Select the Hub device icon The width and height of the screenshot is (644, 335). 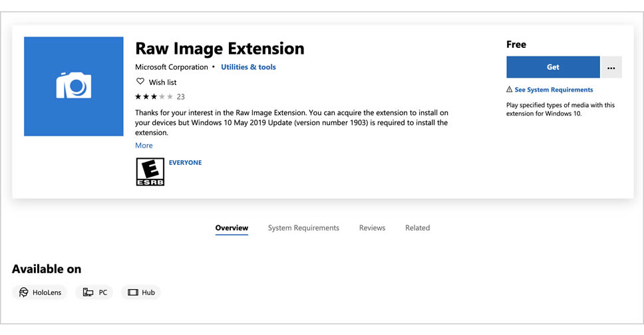tap(133, 292)
